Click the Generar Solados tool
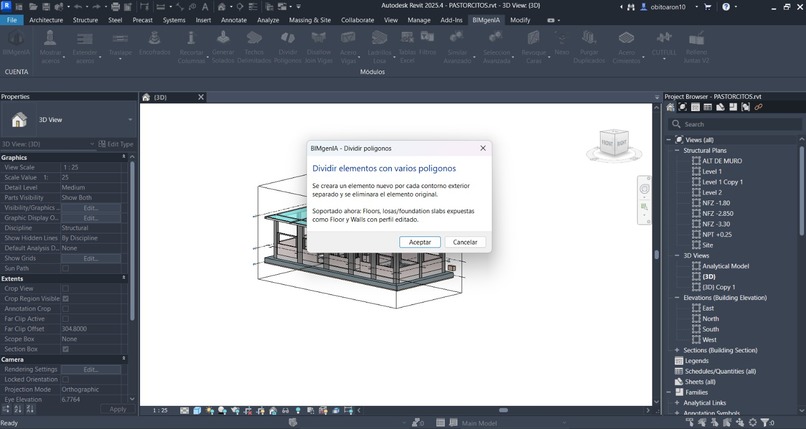Viewport: 806px width, 429px height. [x=223, y=47]
